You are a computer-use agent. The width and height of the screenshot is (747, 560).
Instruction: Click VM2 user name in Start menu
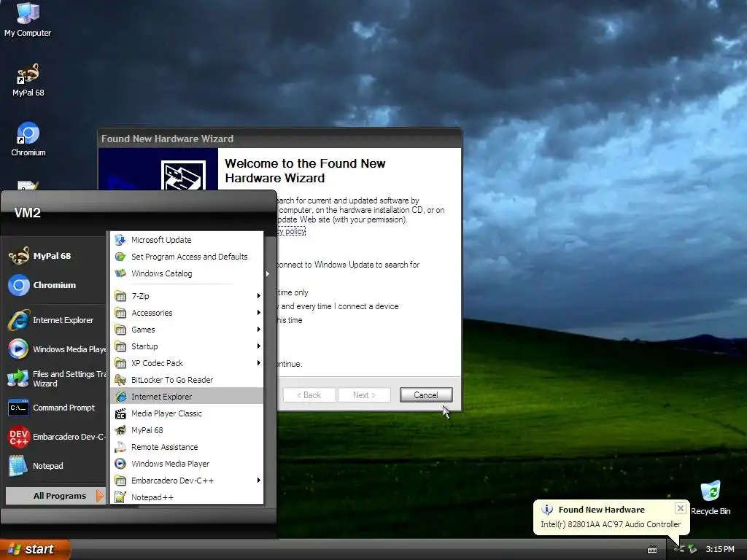tap(28, 212)
